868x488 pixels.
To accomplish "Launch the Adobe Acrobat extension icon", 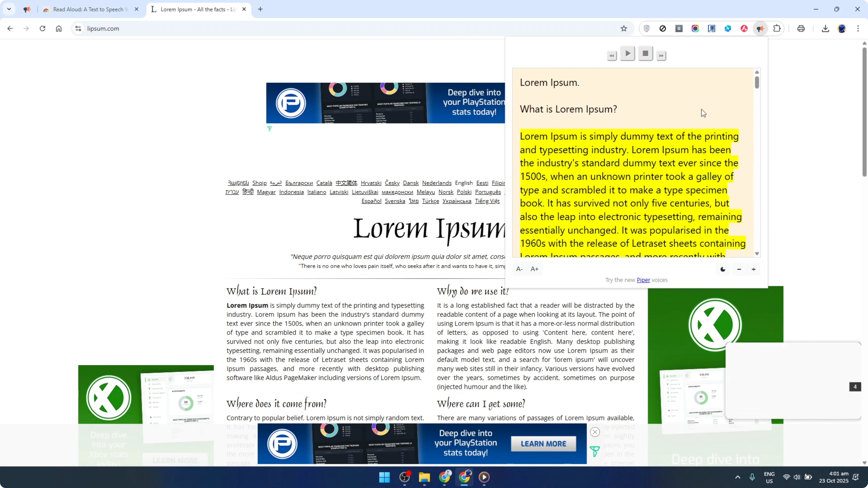I will [744, 29].
